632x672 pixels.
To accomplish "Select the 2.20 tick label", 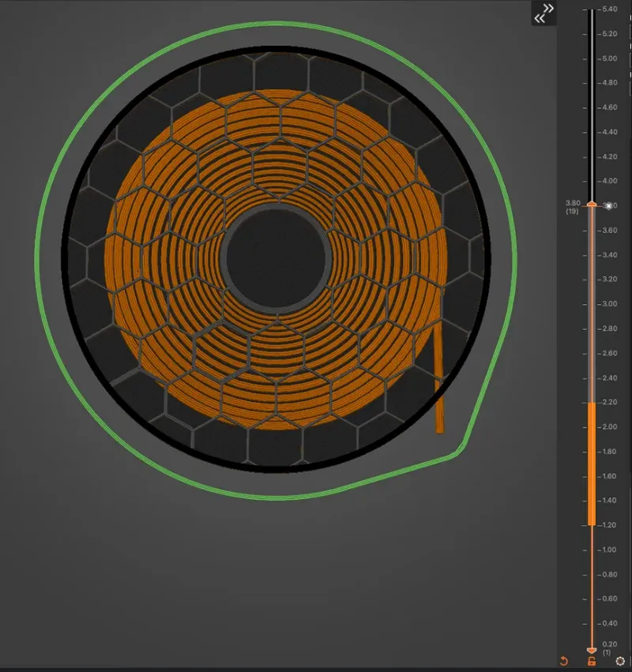I will [x=609, y=402].
